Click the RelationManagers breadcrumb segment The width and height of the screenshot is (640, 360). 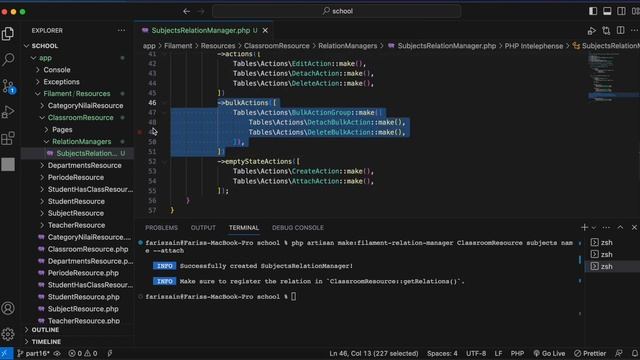pyautogui.click(x=347, y=46)
